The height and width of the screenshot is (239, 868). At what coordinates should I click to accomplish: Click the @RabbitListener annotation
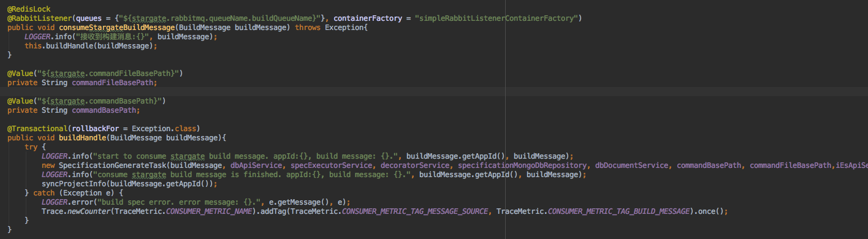39,18
